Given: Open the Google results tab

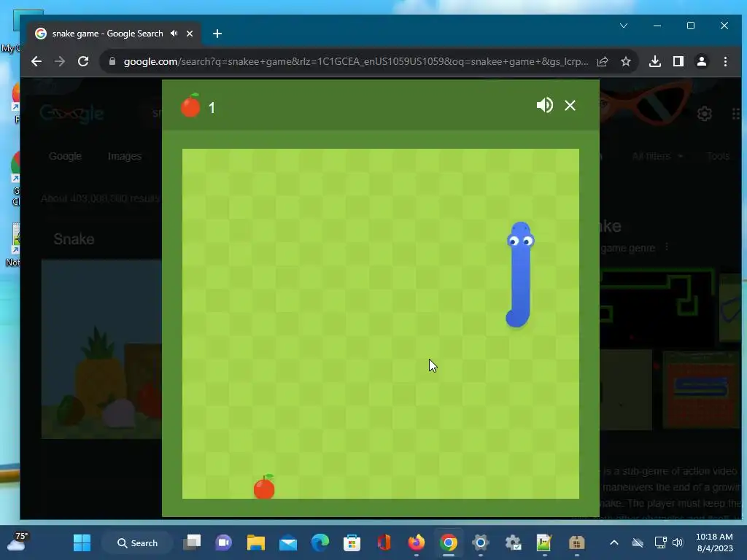Looking at the screenshot, I should click(x=65, y=156).
